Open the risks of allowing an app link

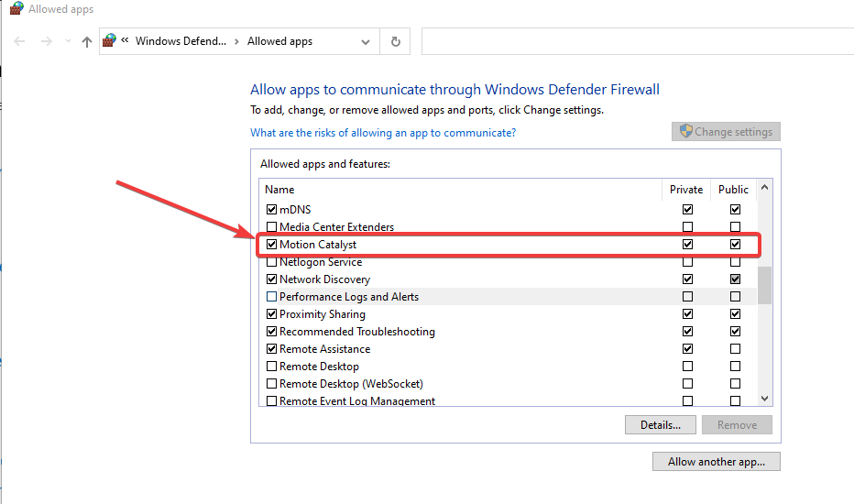pyautogui.click(x=383, y=132)
